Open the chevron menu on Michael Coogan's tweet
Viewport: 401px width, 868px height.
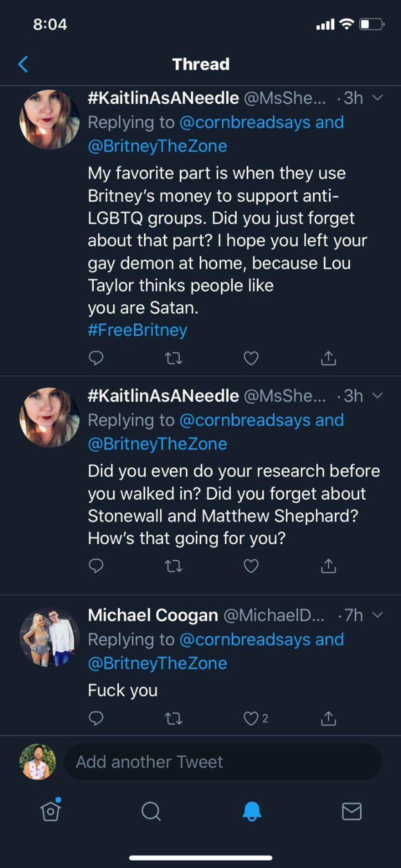(x=378, y=615)
